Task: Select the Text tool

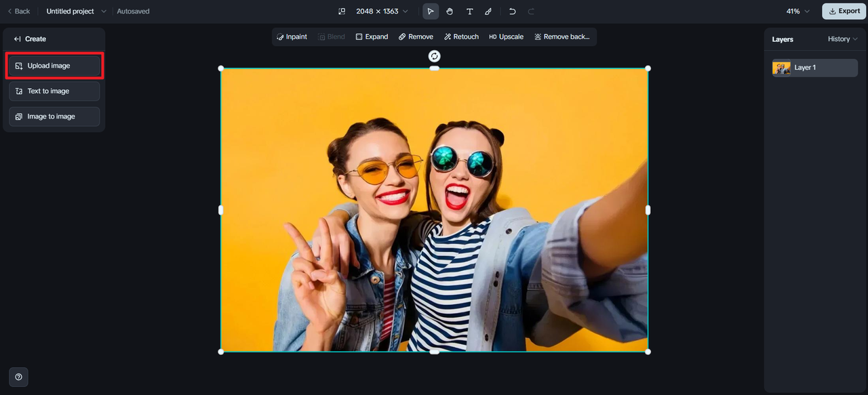Action: click(x=469, y=12)
